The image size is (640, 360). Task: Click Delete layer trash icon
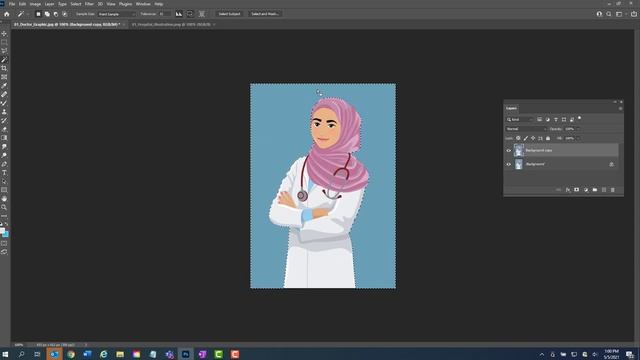point(613,190)
